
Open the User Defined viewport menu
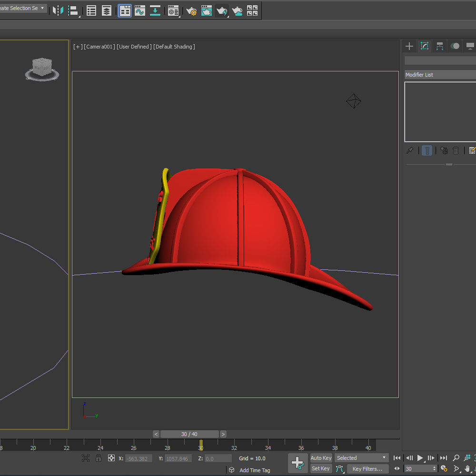(134, 47)
